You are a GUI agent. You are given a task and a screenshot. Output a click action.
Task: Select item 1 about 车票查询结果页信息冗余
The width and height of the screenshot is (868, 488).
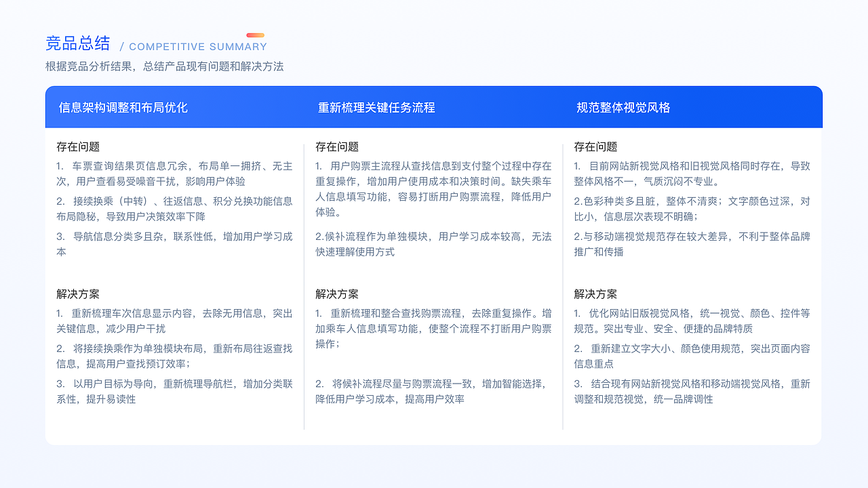pos(173,174)
